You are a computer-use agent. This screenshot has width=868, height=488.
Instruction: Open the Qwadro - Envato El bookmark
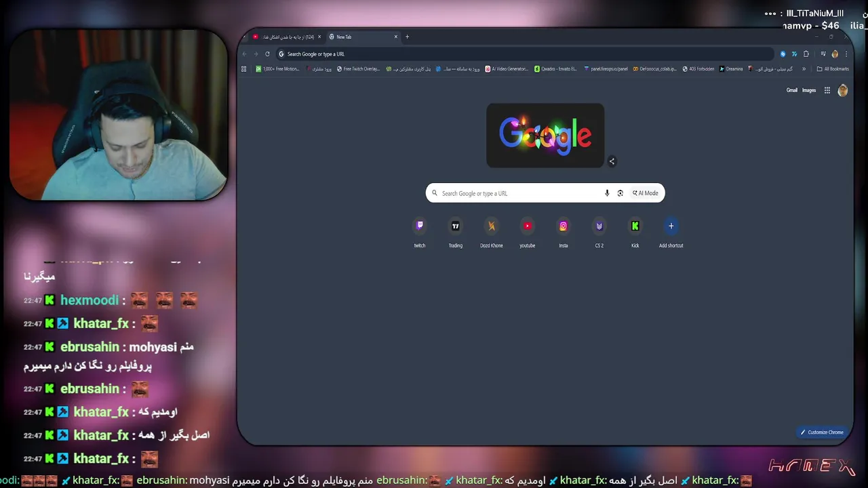click(x=555, y=69)
